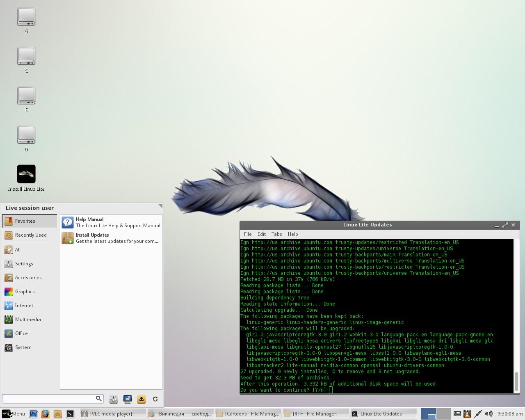Open the volume control tray icon
This screenshot has height=420, width=525.
[488, 414]
